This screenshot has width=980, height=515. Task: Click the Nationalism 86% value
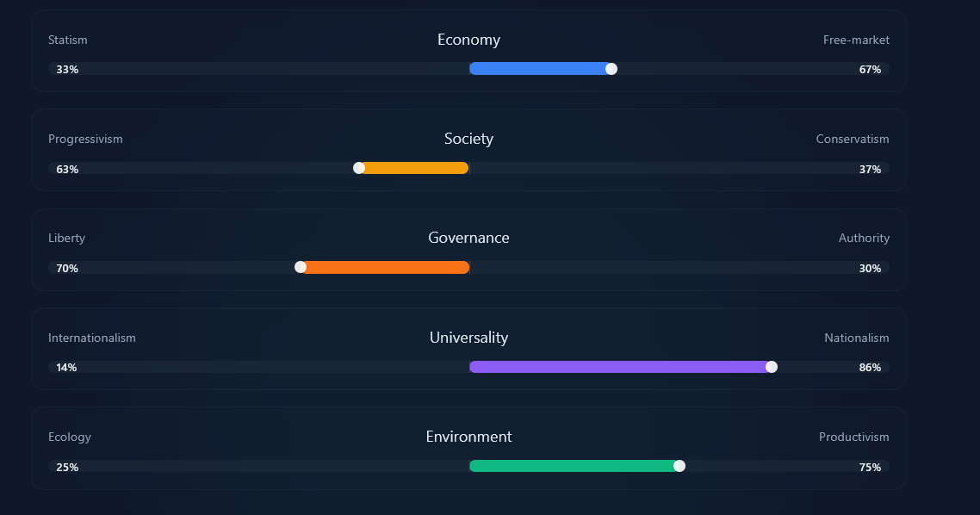pos(870,368)
